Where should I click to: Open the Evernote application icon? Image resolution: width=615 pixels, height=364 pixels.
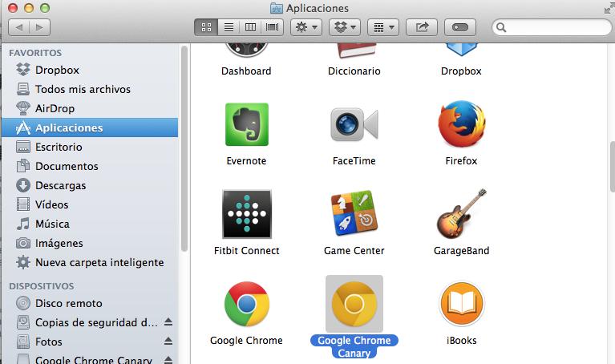pos(246,124)
